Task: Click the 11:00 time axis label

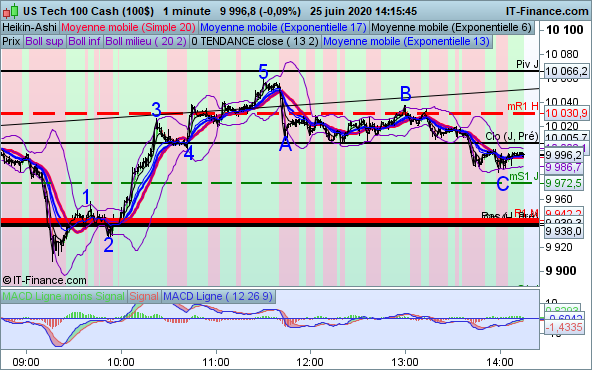Action: coord(216,362)
